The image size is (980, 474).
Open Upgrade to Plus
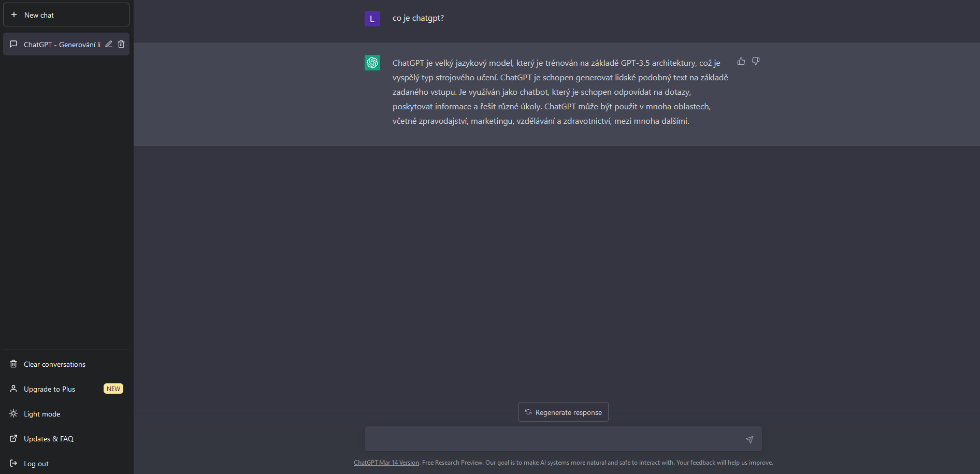66,389
